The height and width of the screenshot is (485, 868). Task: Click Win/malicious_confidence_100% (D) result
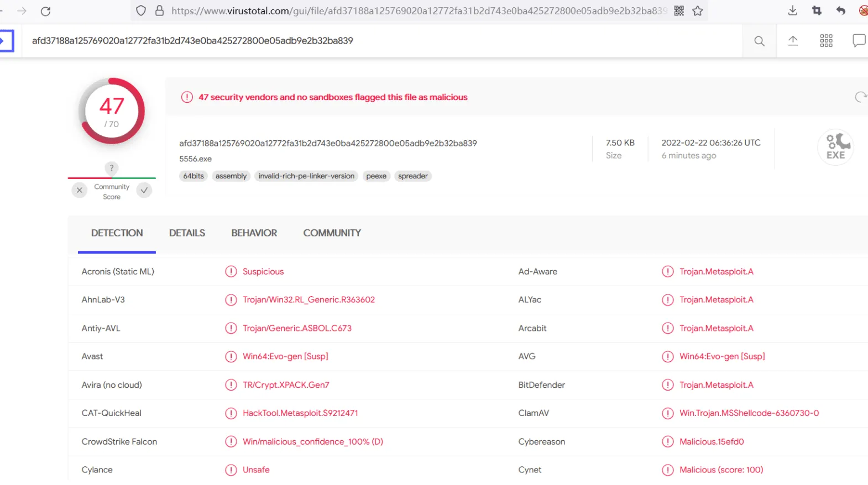point(313,442)
